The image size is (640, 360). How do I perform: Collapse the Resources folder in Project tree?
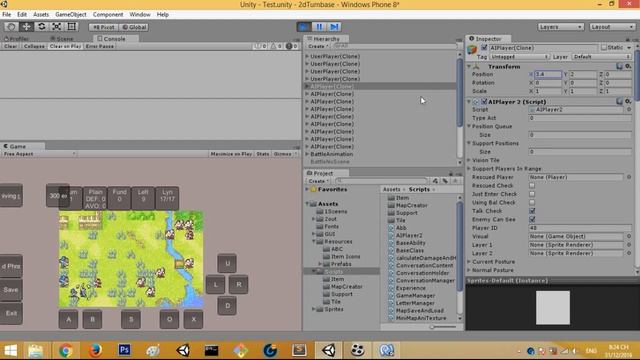pos(314,242)
